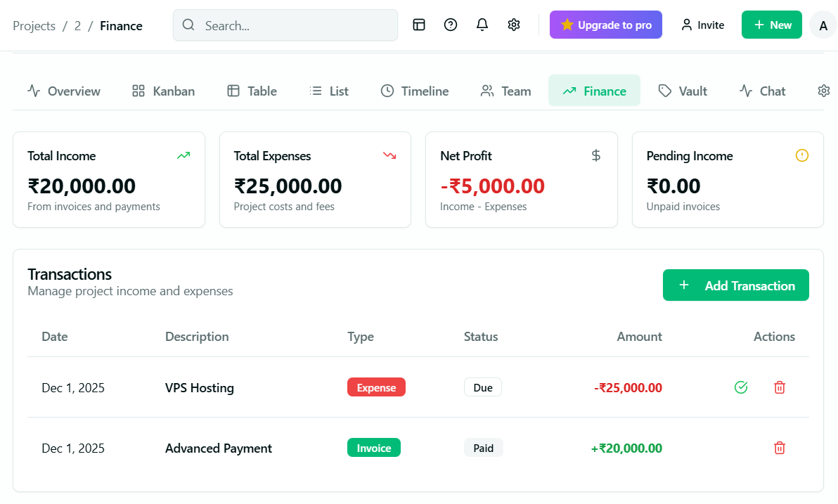Click the help question mark icon
This screenshot has height=504, width=838.
tap(451, 25)
